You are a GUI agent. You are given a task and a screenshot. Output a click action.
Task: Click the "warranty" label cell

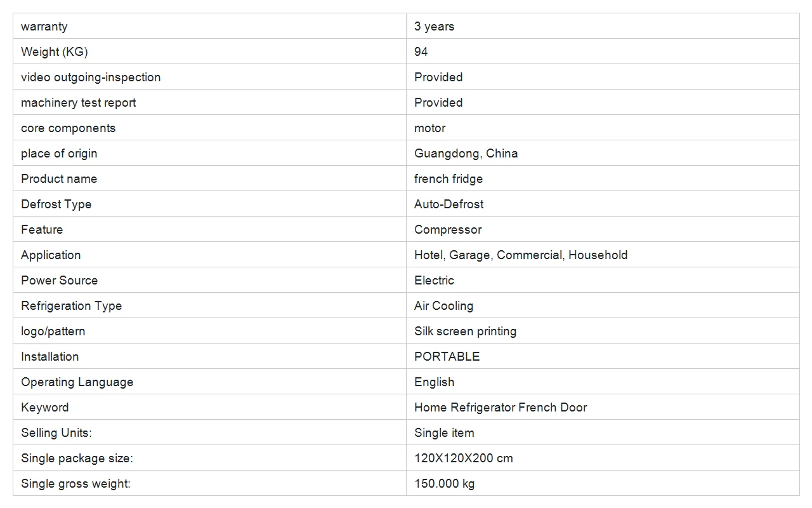click(44, 26)
